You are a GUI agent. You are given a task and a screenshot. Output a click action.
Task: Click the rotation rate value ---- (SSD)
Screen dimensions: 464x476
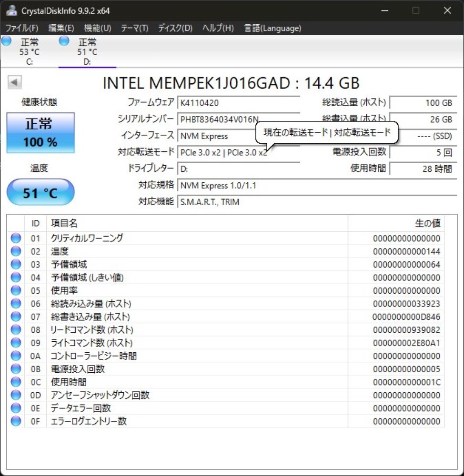click(428, 136)
